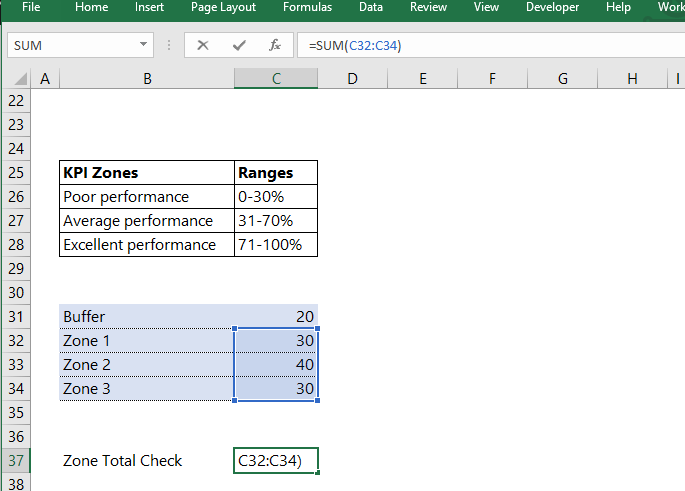Click cell with Excellent performance label
Viewport: 685px width, 491px height.
(147, 245)
